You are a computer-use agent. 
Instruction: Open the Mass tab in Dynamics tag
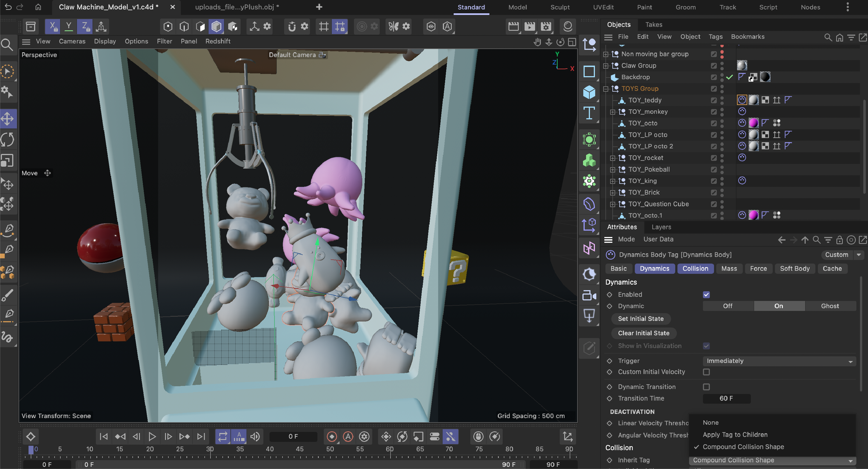729,269
